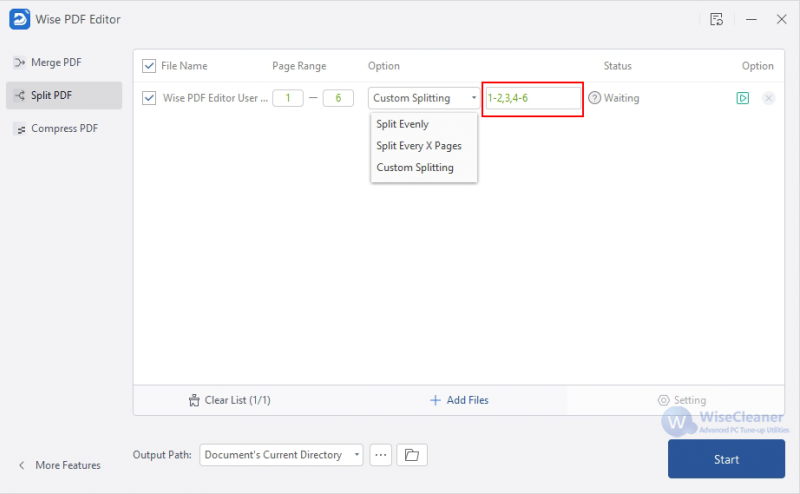Open the output folder icon
This screenshot has width=800, height=494.
[x=412, y=455]
